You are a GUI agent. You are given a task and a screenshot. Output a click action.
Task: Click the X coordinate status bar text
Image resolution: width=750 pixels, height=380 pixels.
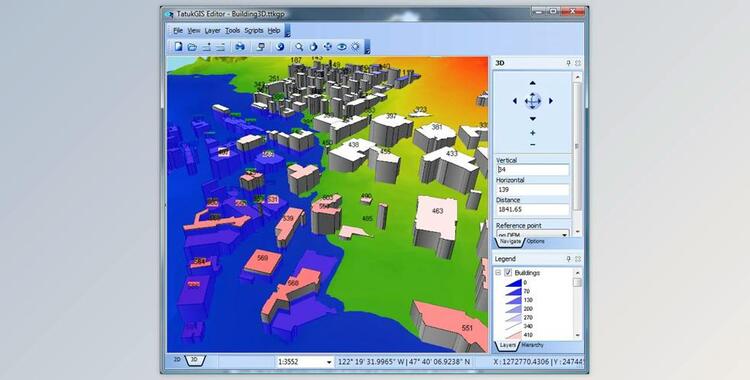(539, 362)
